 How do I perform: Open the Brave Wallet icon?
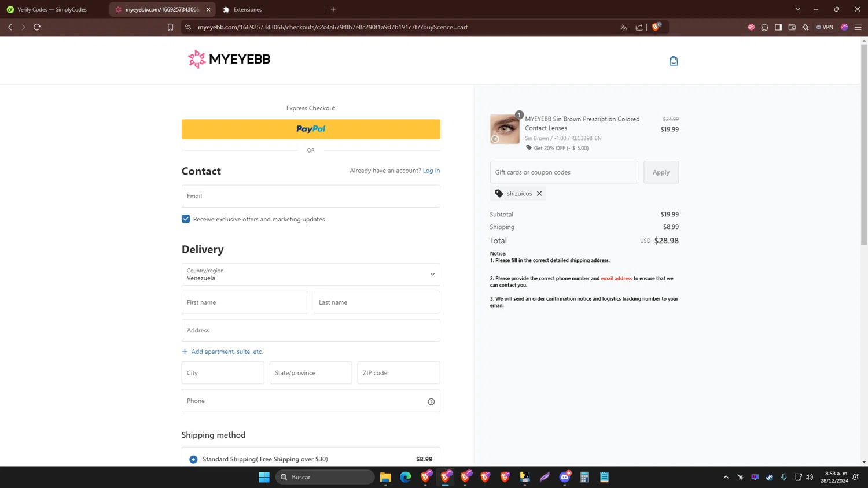coord(792,27)
